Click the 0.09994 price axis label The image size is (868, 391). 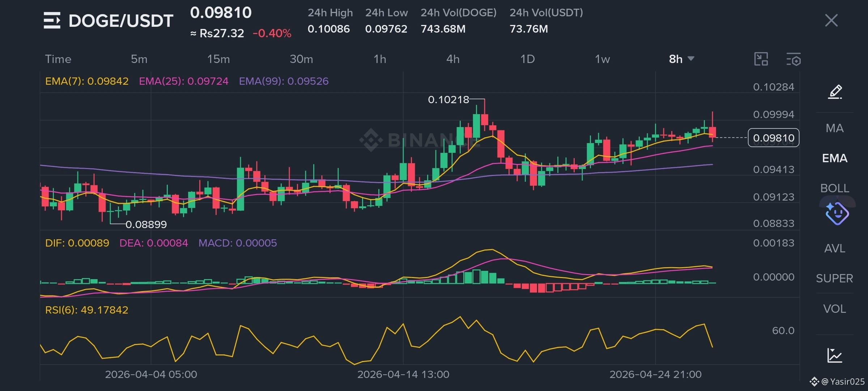[774, 115]
